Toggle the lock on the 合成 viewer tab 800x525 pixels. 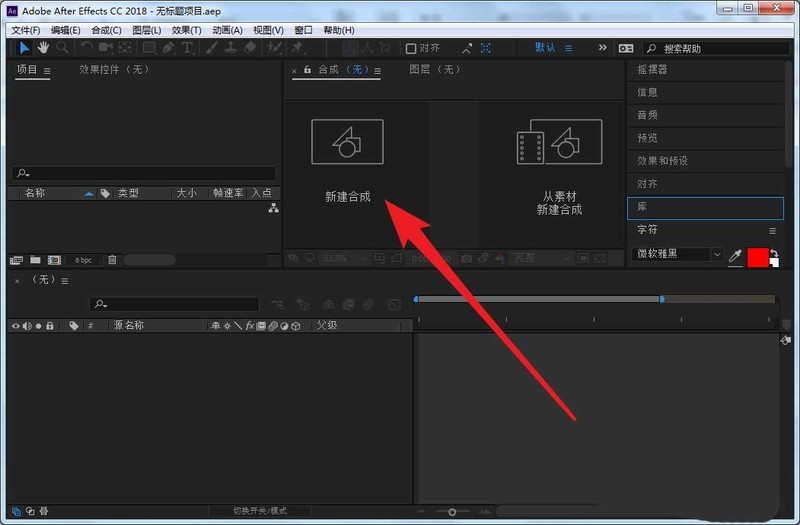click(308, 69)
